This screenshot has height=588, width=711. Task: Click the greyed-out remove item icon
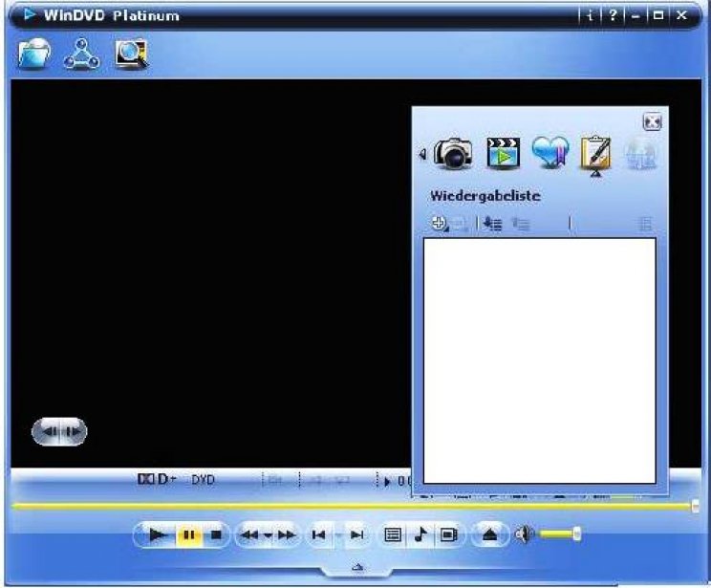[x=460, y=224]
